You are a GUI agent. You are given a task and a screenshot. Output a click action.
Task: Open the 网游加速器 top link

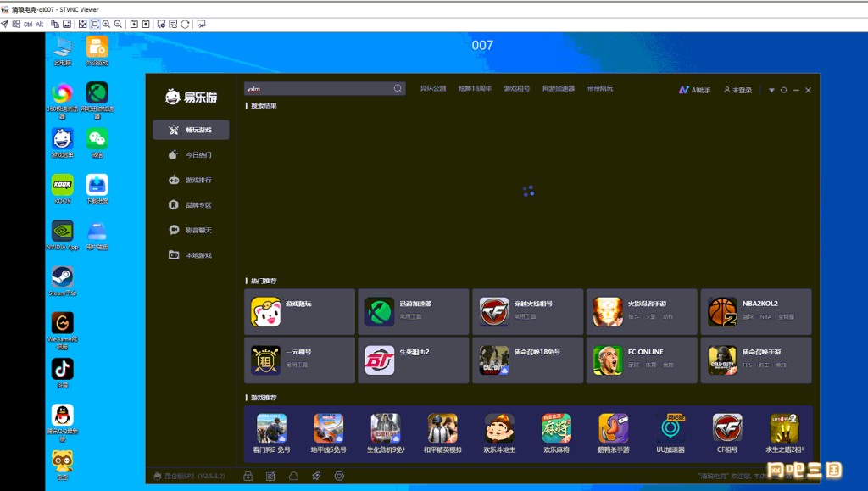pos(558,88)
